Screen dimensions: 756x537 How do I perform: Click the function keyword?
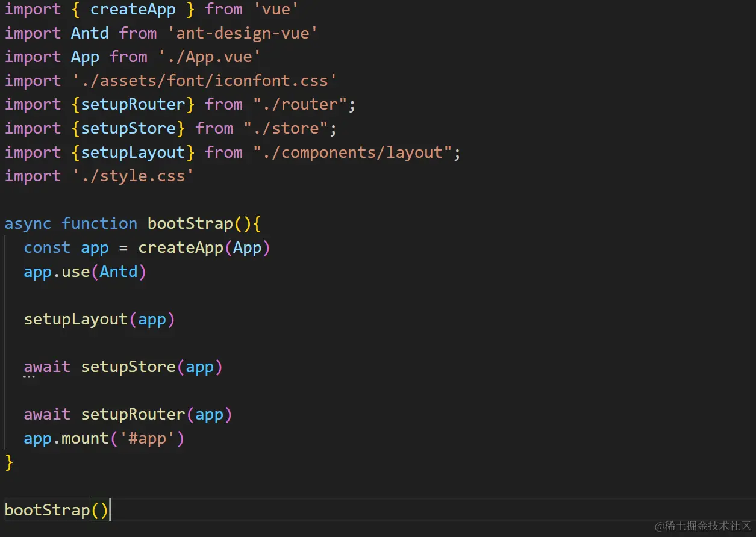point(99,224)
